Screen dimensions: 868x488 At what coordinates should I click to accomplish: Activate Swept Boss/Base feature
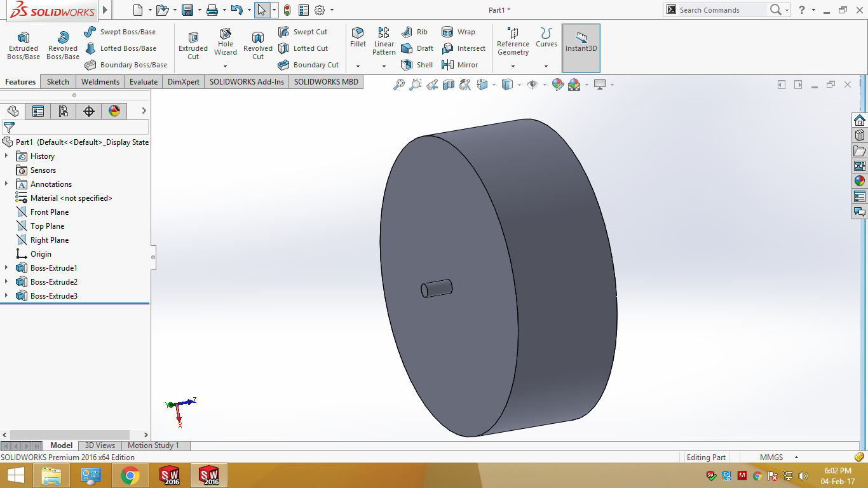point(120,32)
